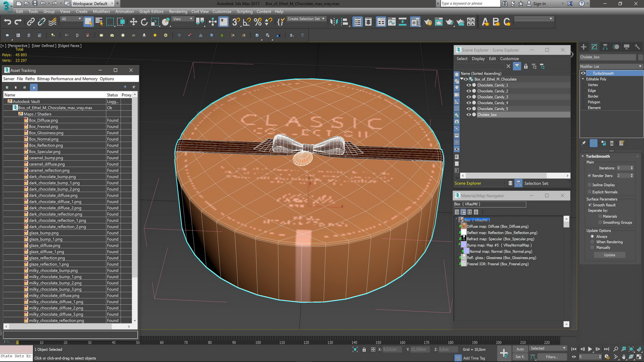Open the Rendered Frame Window icon
This screenshot has width=644, height=362.
pos(439,22)
